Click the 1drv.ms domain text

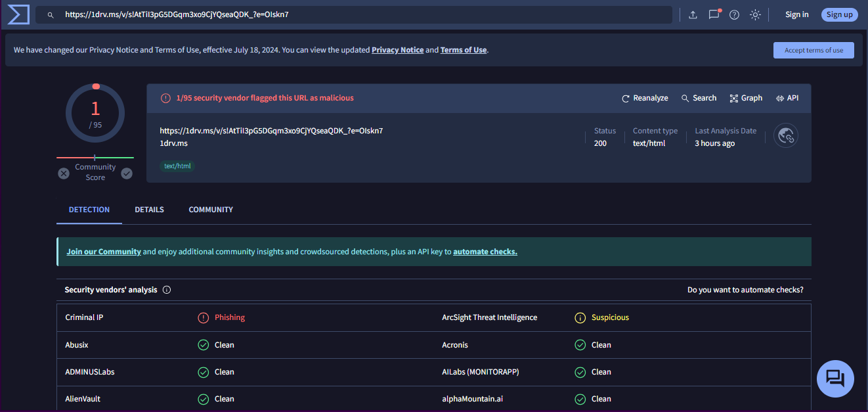[173, 143]
